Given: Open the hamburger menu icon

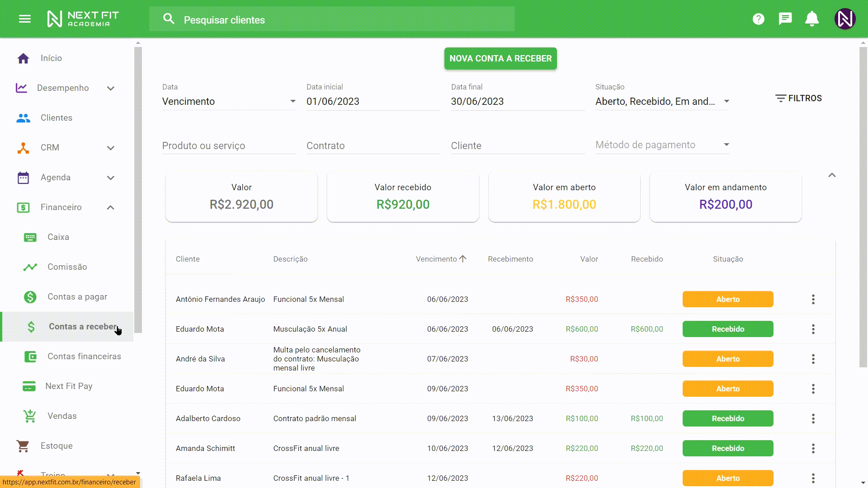Looking at the screenshot, I should point(25,19).
